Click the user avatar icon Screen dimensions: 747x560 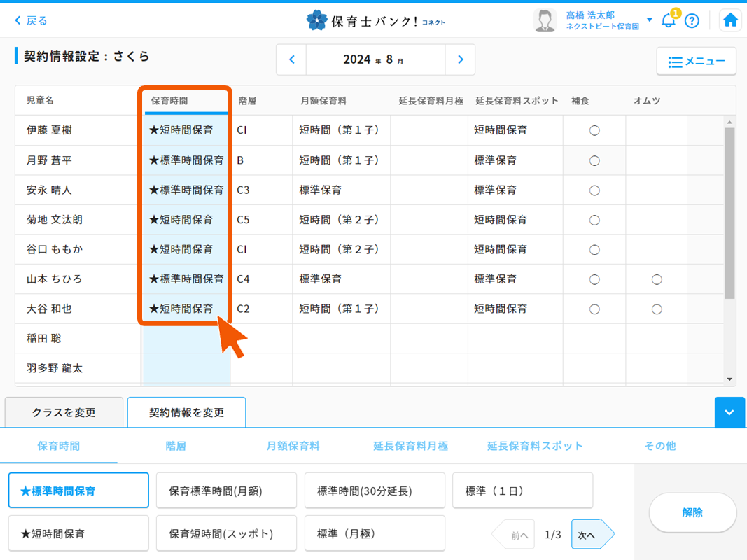coord(545,20)
